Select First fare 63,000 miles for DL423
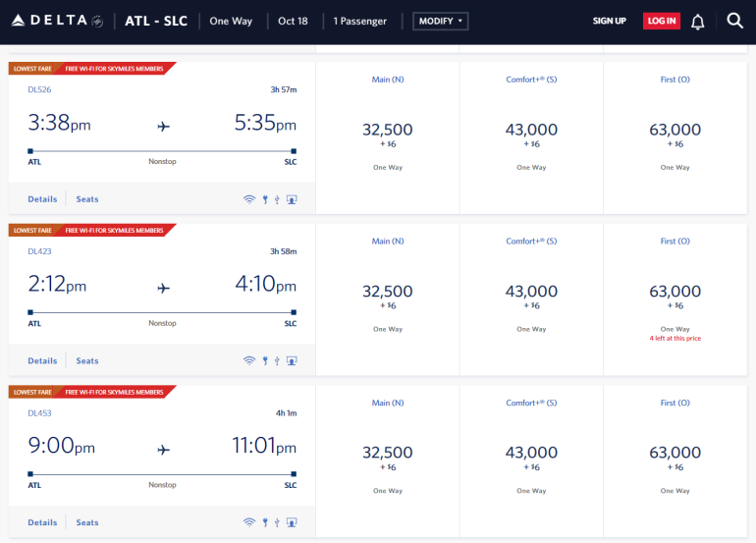Viewport: 756px width, 543px height. [x=675, y=293]
